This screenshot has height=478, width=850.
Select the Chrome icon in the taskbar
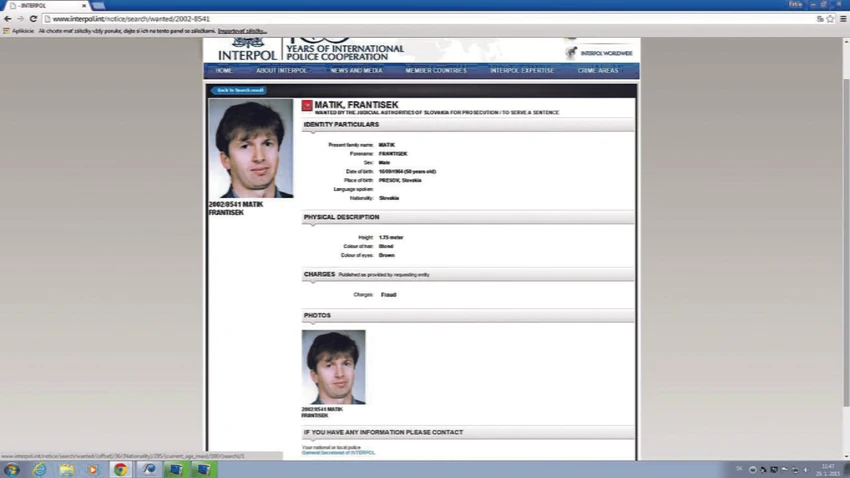click(120, 470)
